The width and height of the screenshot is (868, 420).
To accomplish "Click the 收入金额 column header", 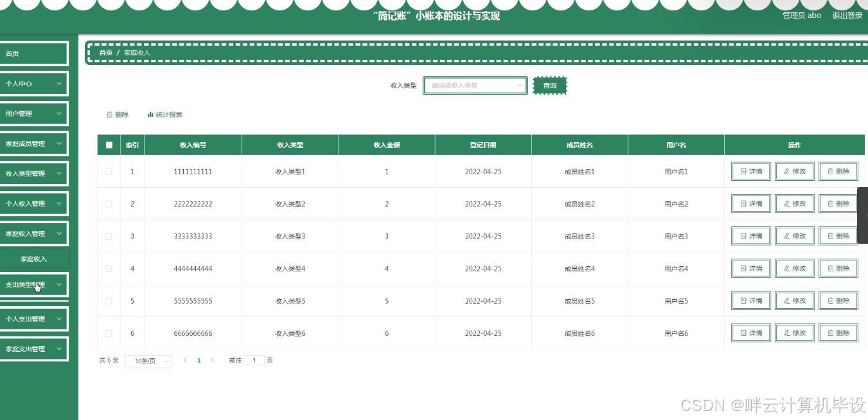I will (387, 145).
